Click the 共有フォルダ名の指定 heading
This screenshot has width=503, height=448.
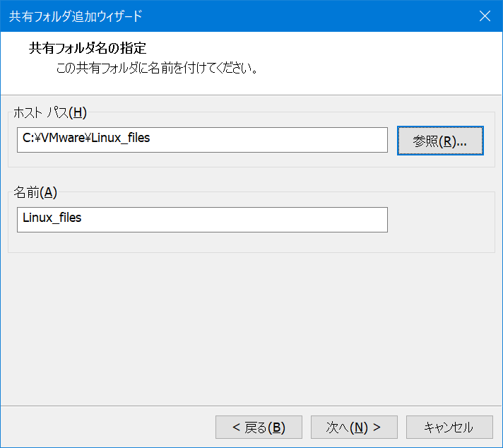pyautogui.click(x=88, y=48)
